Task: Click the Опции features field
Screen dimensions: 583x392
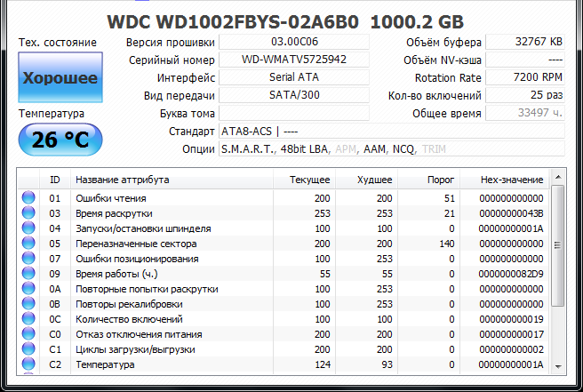Action: tap(392, 148)
